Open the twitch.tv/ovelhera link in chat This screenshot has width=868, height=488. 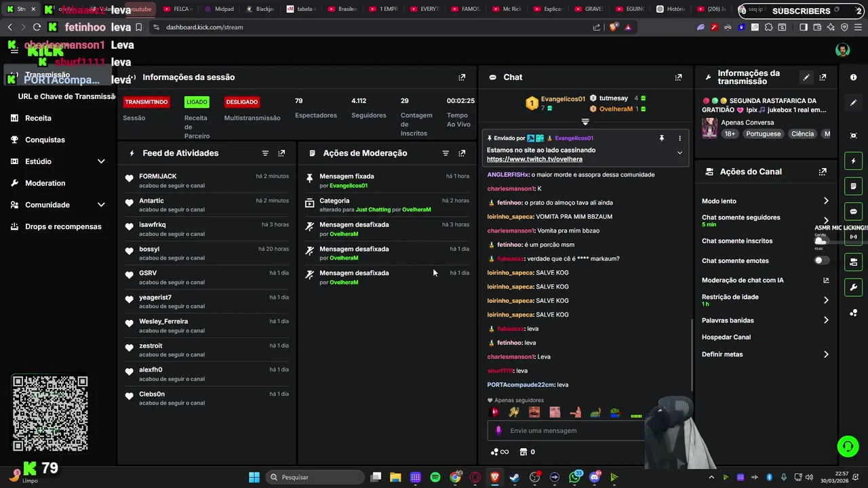pyautogui.click(x=534, y=159)
